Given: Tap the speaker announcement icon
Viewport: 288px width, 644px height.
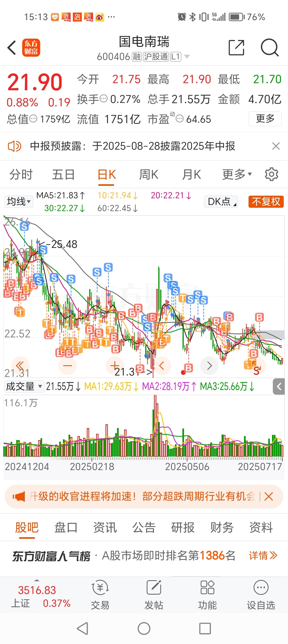Looking at the screenshot, I should pyautogui.click(x=14, y=146).
